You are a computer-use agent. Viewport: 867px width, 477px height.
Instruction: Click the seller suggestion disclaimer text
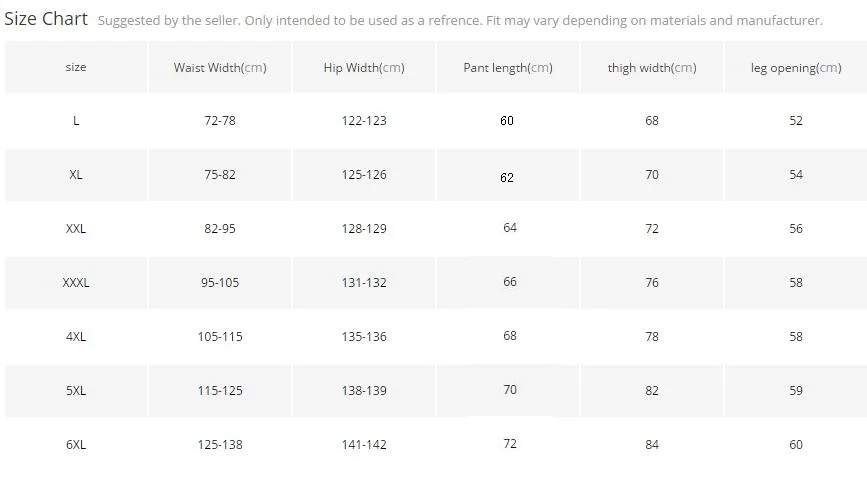460,20
